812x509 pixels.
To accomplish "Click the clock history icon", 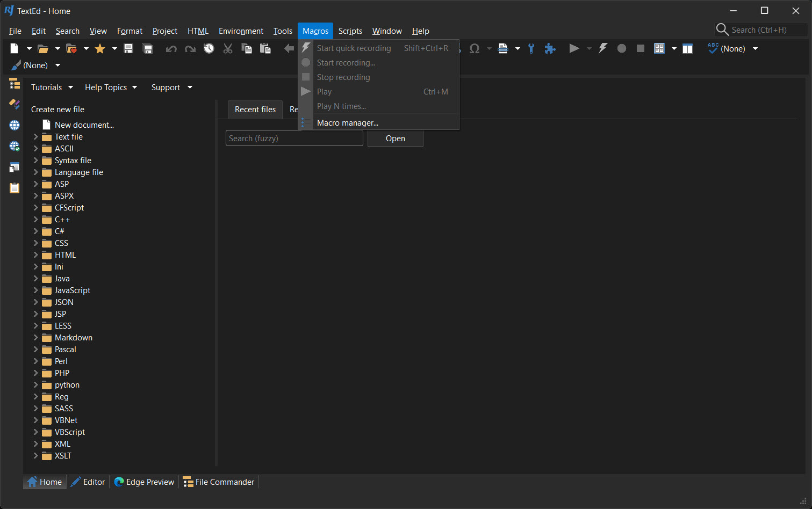I will coord(209,48).
